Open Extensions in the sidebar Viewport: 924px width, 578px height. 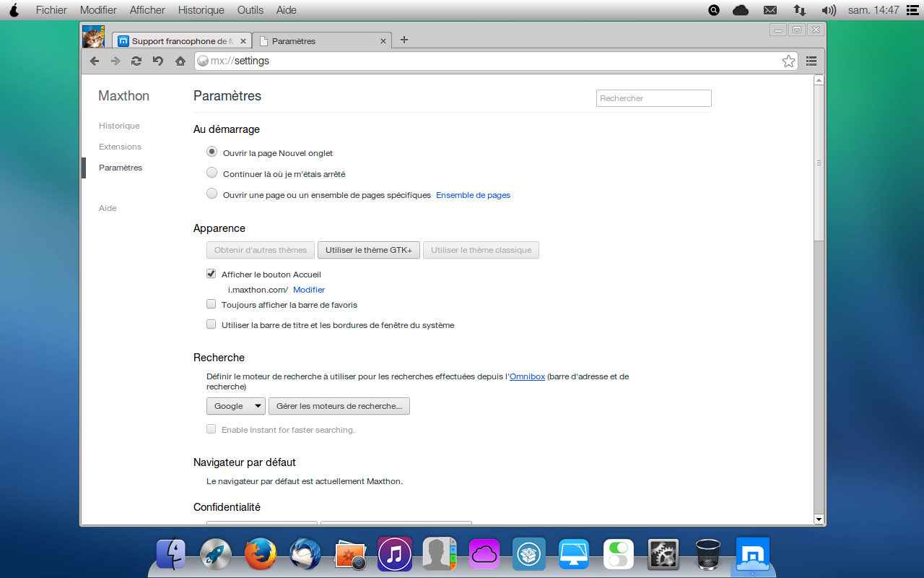pos(120,147)
